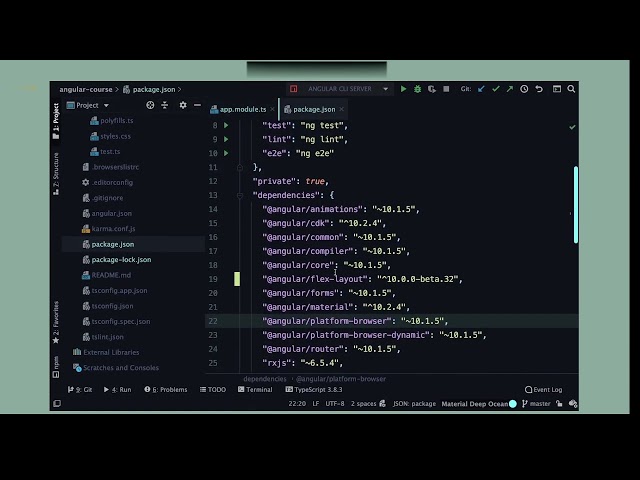
Task: Change UTF-8 file encoding in status bar
Action: point(335,404)
